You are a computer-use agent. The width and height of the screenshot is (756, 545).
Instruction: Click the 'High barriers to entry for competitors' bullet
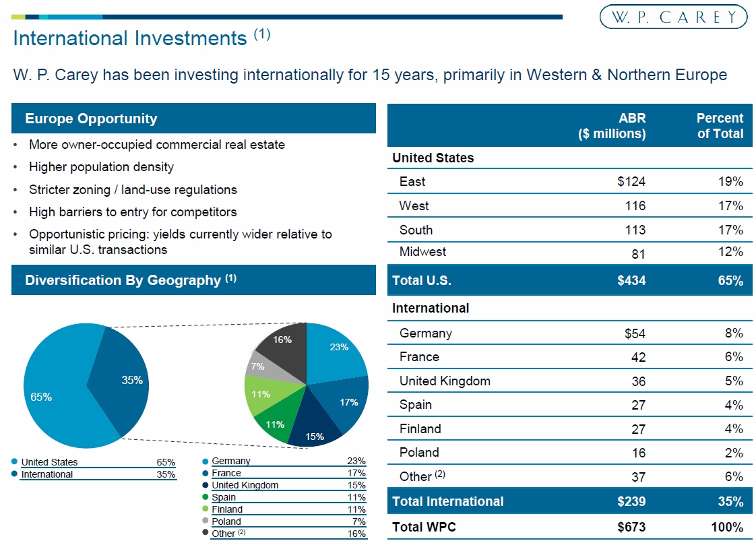click(x=133, y=212)
